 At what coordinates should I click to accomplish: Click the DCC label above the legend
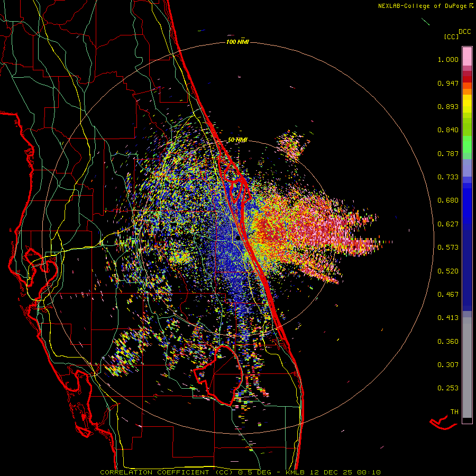point(465,32)
